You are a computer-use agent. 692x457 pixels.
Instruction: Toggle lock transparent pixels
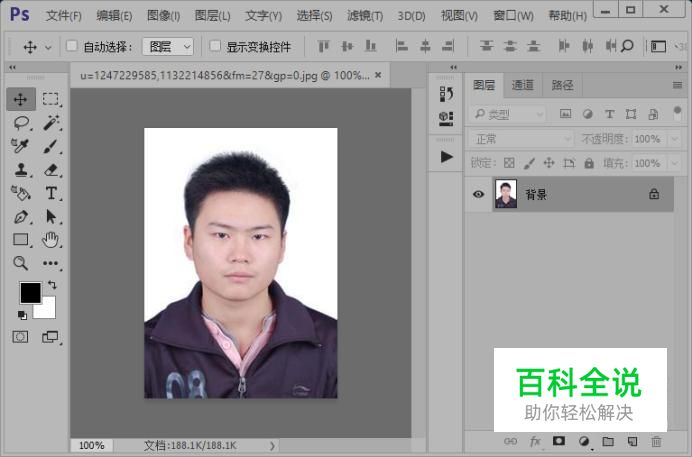pos(509,163)
